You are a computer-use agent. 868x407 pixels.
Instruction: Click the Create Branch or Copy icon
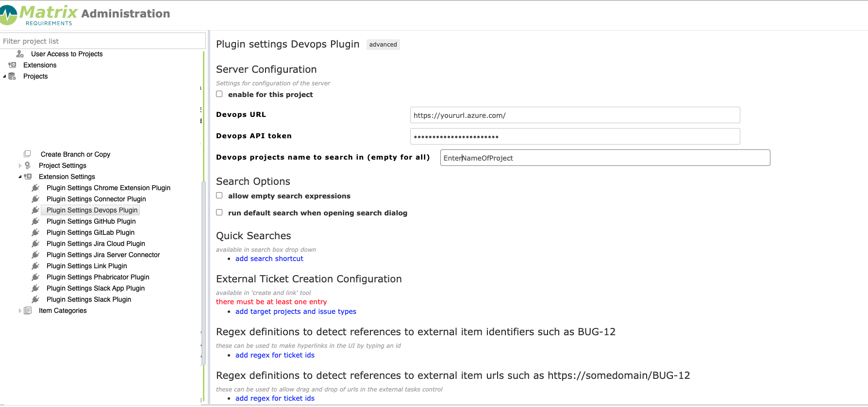[27, 154]
